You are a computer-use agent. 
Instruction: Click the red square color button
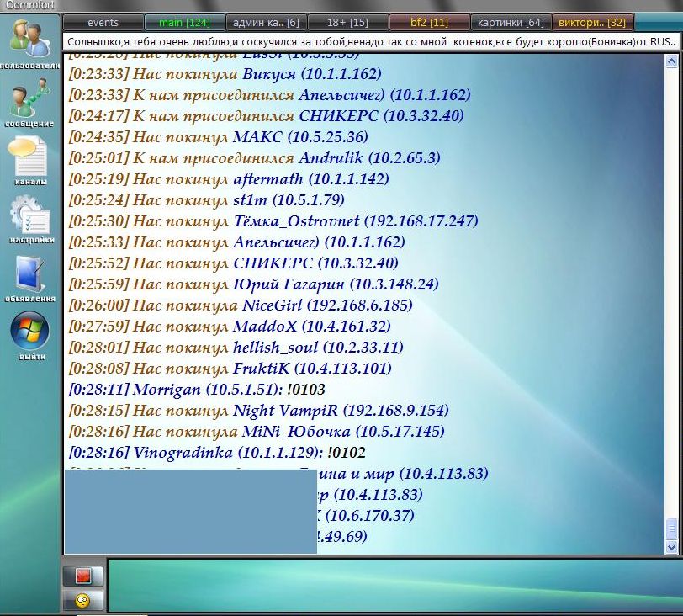[x=83, y=576]
